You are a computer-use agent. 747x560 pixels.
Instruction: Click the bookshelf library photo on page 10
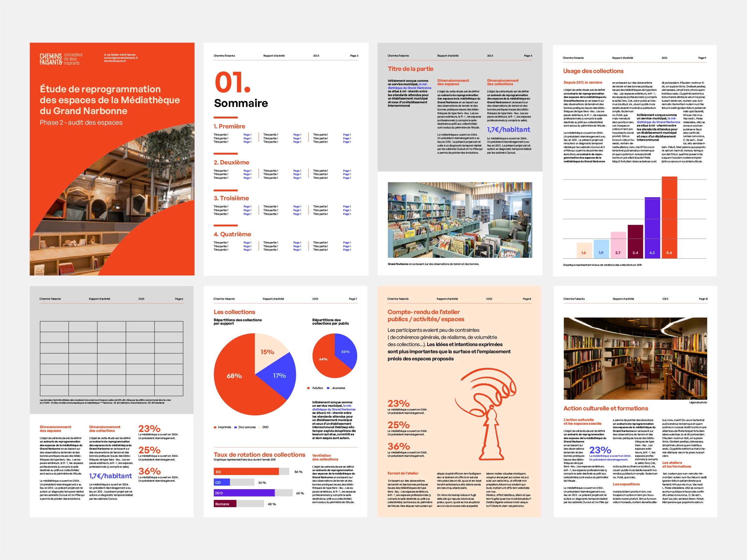(x=635, y=358)
